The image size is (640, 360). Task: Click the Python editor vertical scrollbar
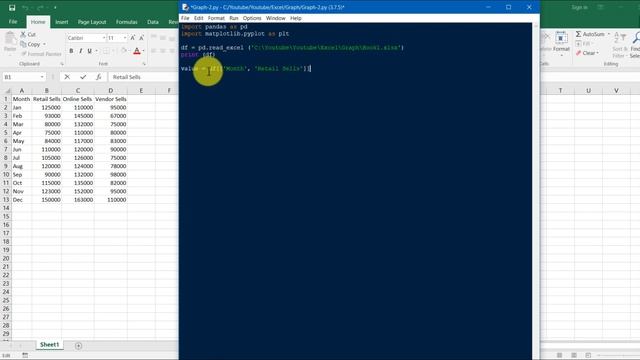click(536, 191)
